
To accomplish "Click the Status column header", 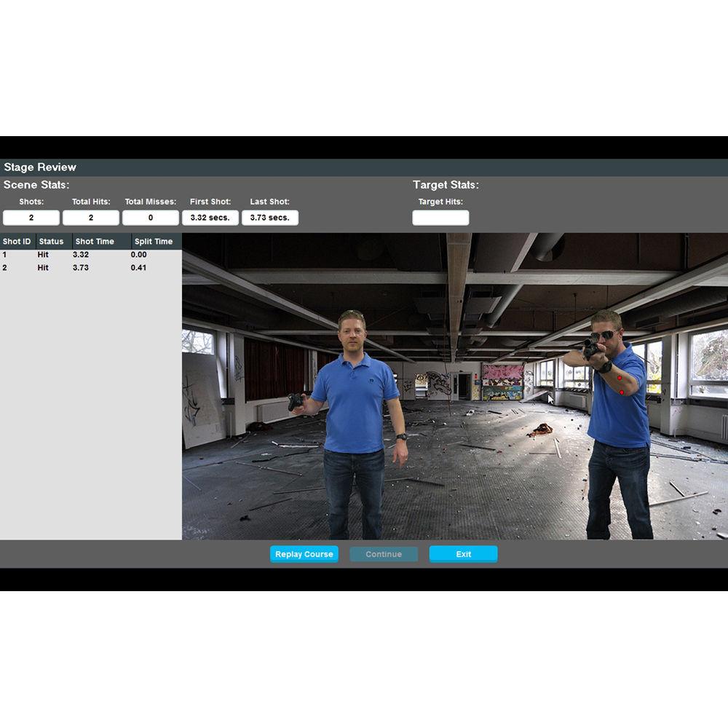I will (x=52, y=242).
